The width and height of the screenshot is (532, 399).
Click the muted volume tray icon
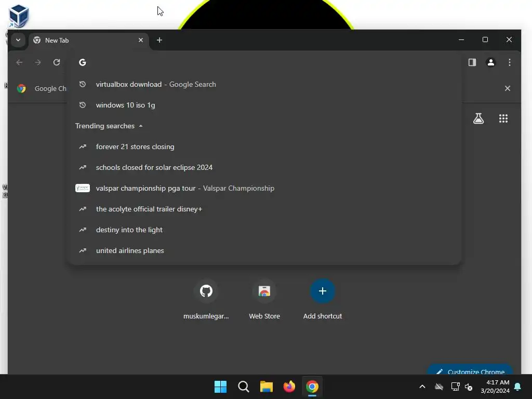[469, 387]
